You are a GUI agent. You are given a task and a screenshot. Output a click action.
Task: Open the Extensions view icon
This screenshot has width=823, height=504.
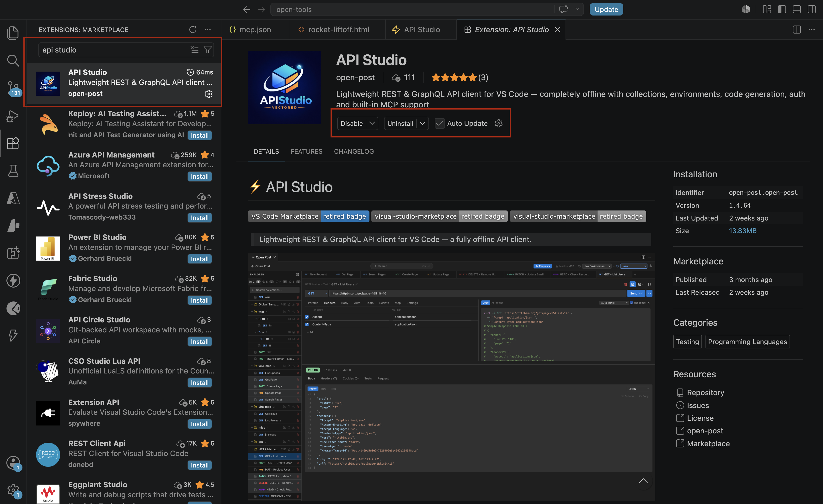[13, 143]
